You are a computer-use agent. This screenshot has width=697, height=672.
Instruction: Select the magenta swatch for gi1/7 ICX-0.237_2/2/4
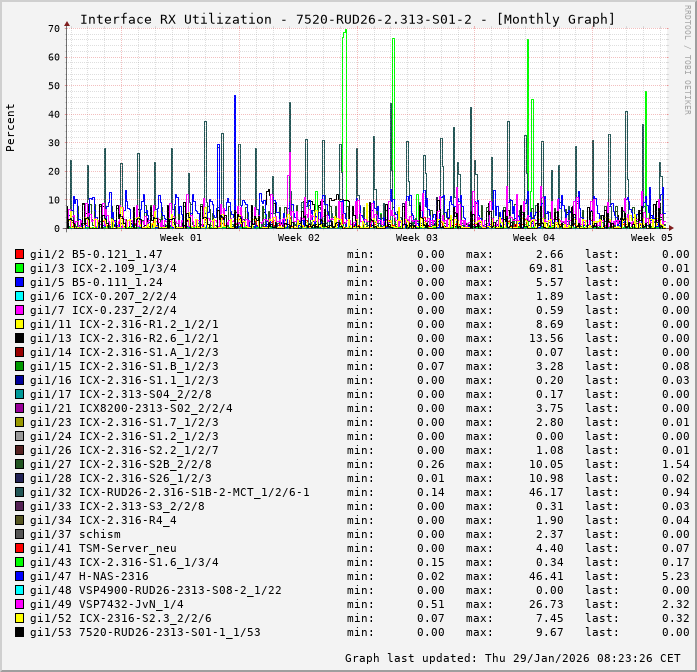pos(19,310)
